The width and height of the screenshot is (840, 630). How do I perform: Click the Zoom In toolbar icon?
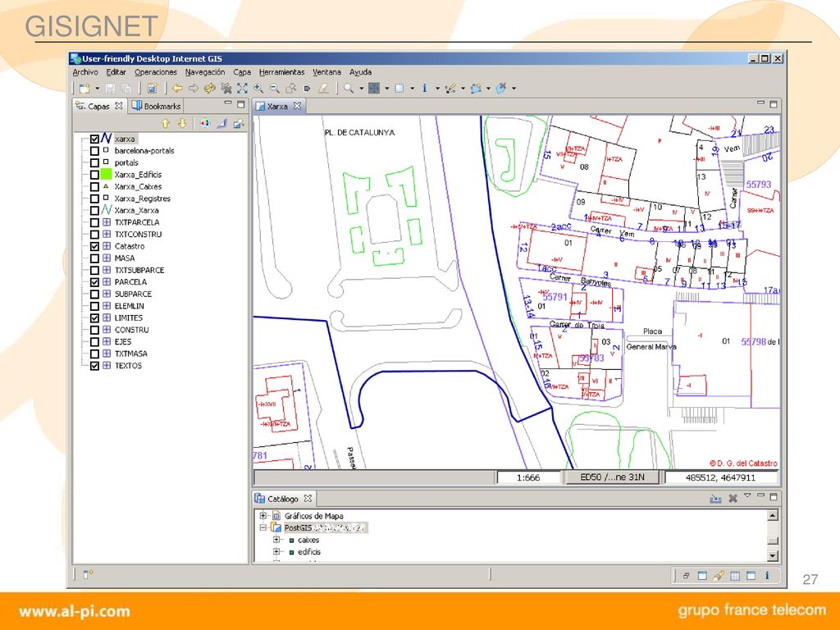258,89
